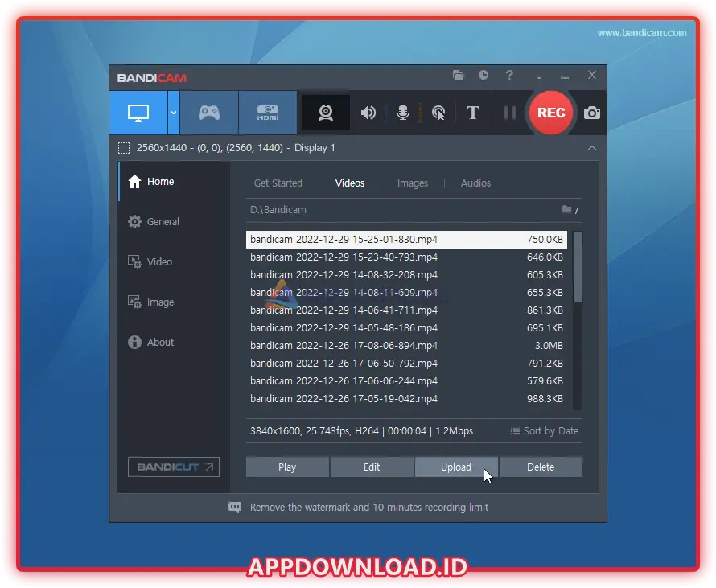Collapse the Display 1 target bar
This screenshot has height=588, width=716.
(x=592, y=148)
